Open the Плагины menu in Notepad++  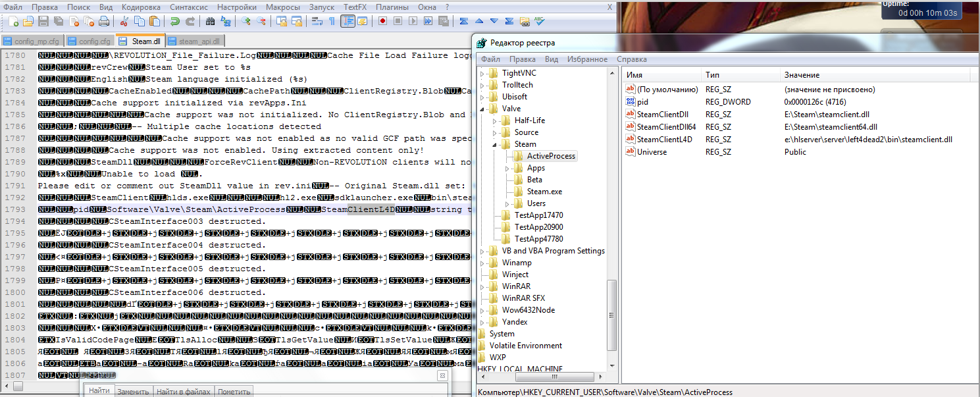click(392, 7)
